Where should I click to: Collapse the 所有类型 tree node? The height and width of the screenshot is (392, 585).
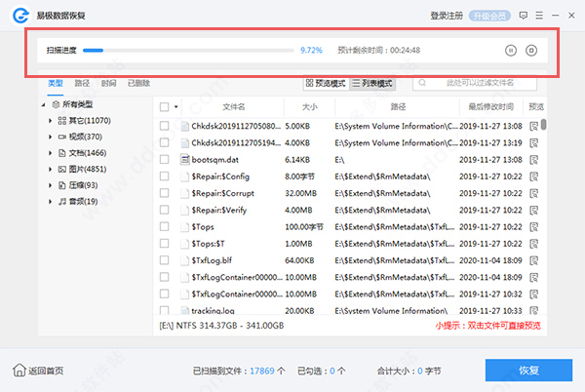coord(43,104)
